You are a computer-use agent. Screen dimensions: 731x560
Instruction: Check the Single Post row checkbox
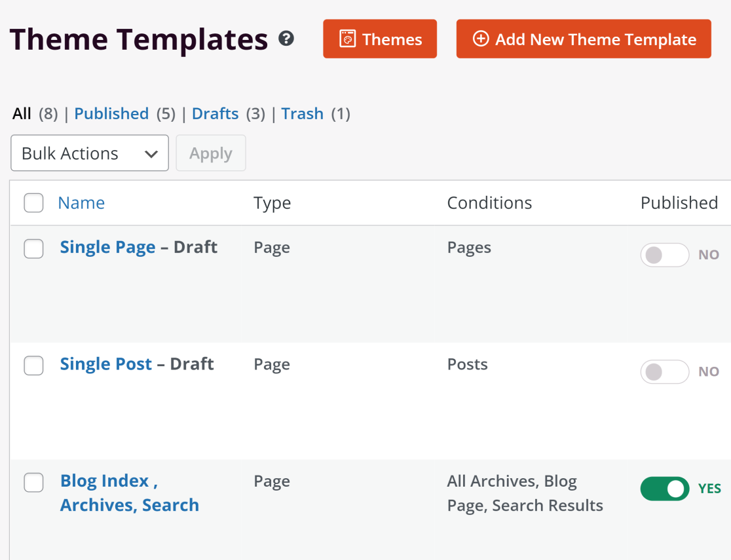coord(33,365)
